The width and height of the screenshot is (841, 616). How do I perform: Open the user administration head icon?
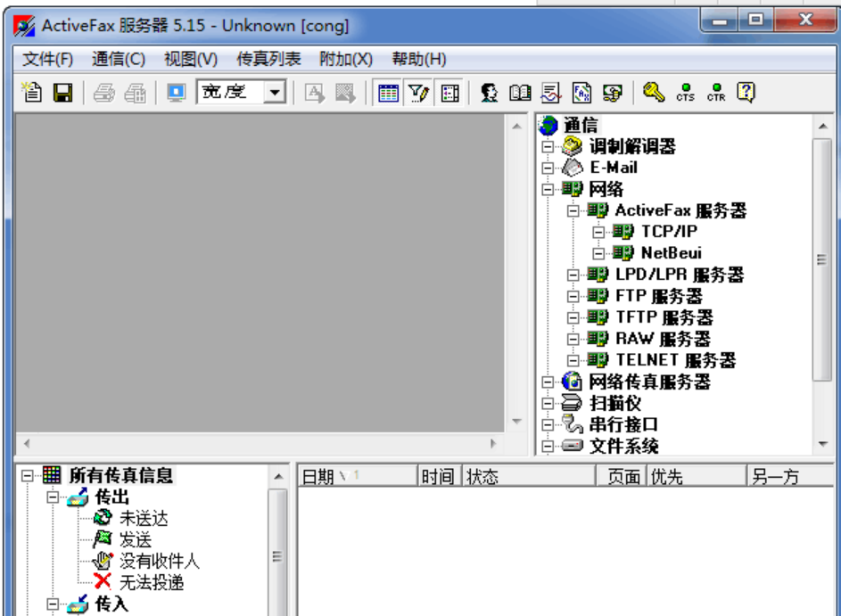tap(489, 93)
